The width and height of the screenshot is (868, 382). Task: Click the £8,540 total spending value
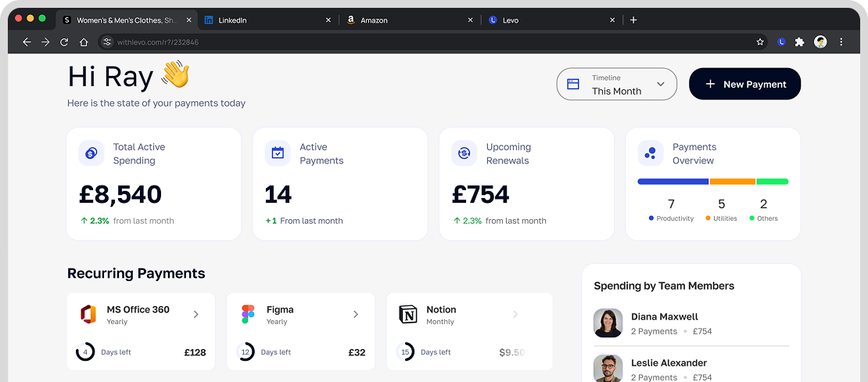(x=120, y=194)
